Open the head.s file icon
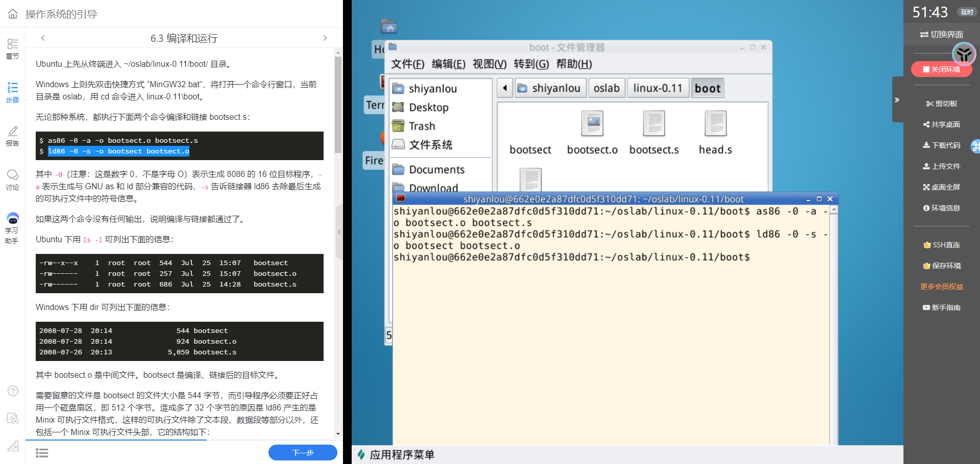980x464 pixels. (715, 133)
